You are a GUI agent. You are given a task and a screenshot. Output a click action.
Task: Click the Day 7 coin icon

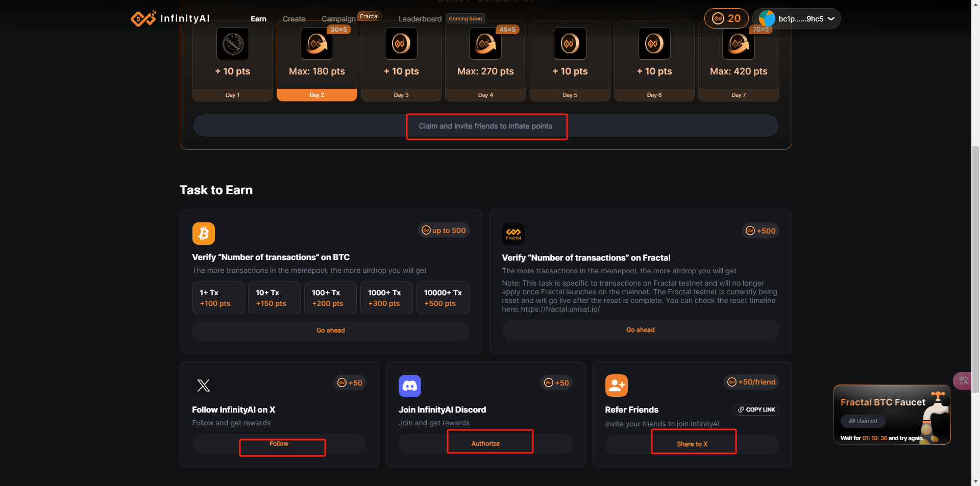[739, 44]
